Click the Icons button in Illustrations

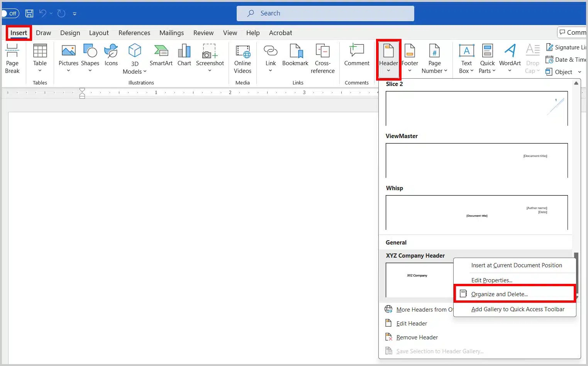click(111, 55)
